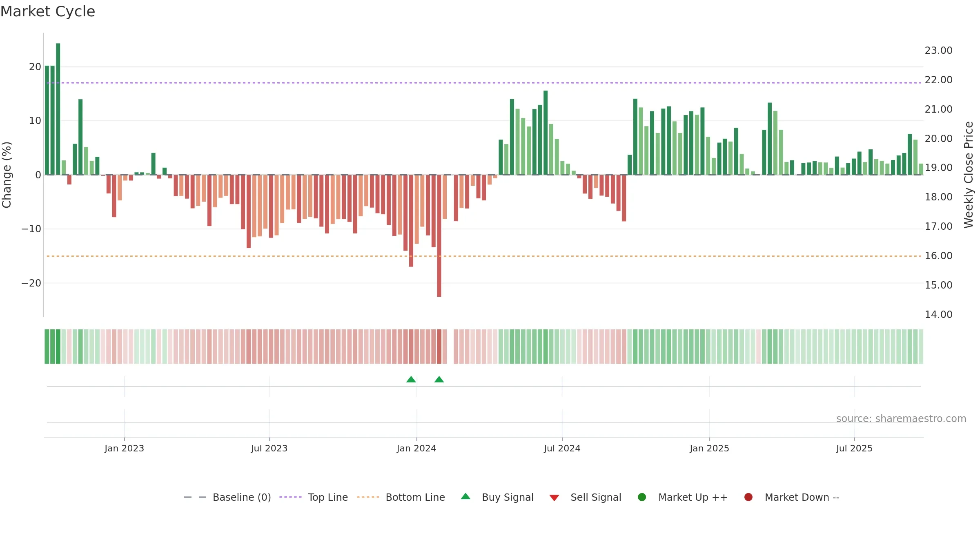980x551 pixels.
Task: Click the 16.00 price axis label
Action: click(938, 256)
